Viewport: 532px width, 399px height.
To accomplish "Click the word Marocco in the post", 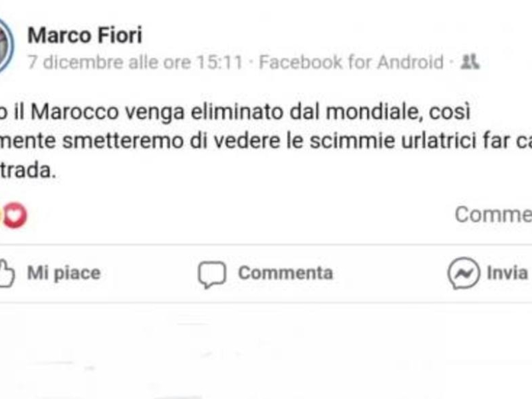I will click(x=74, y=112).
